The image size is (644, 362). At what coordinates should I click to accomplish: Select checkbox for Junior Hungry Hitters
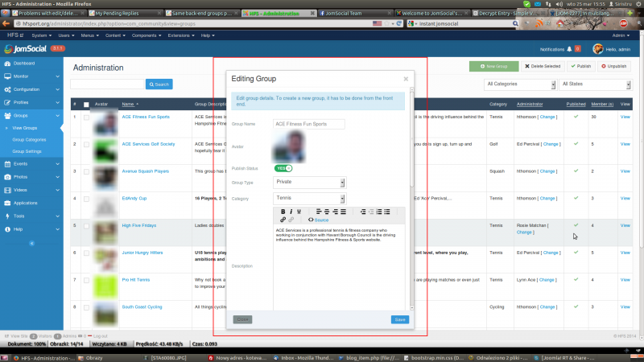pyautogui.click(x=86, y=253)
